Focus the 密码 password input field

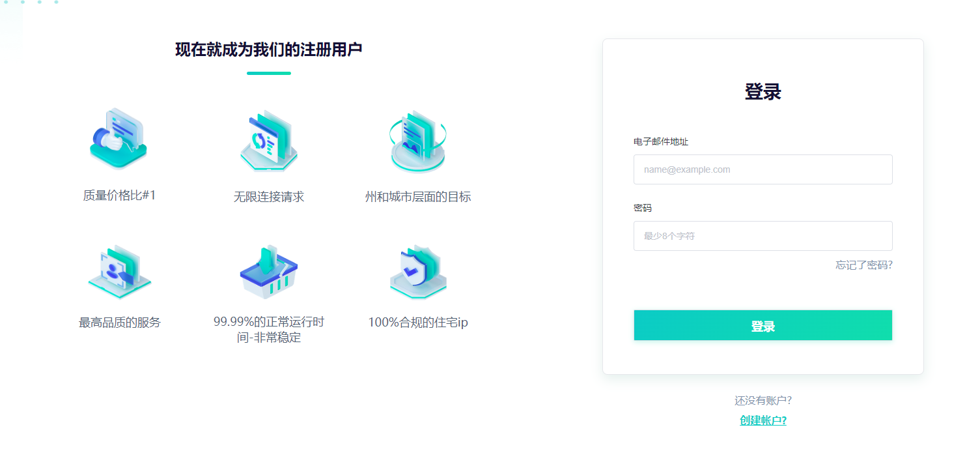click(763, 236)
